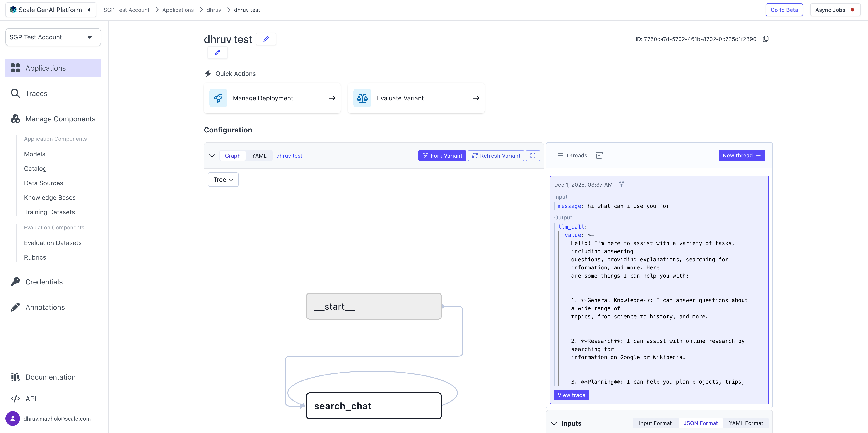
Task: Collapse the Configuration panel with its chevron
Action: 212,156
